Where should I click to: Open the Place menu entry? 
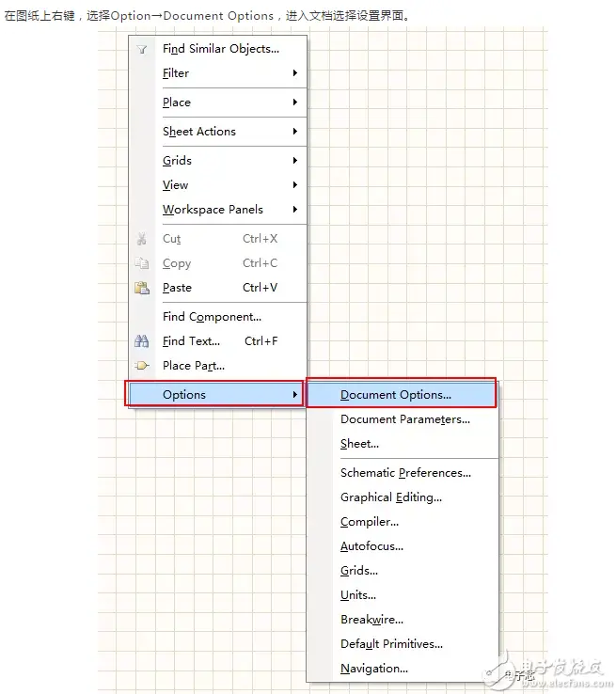[x=218, y=103]
